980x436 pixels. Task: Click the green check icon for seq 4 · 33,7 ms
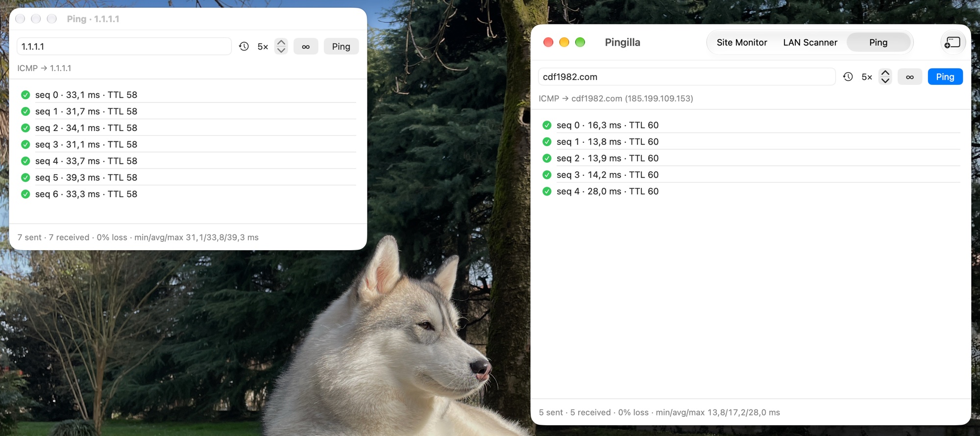[25, 161]
